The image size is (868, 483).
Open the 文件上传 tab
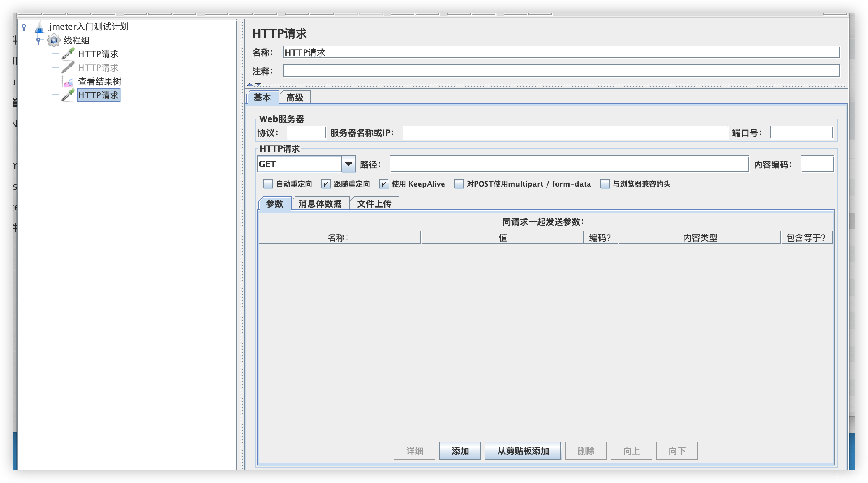(374, 204)
